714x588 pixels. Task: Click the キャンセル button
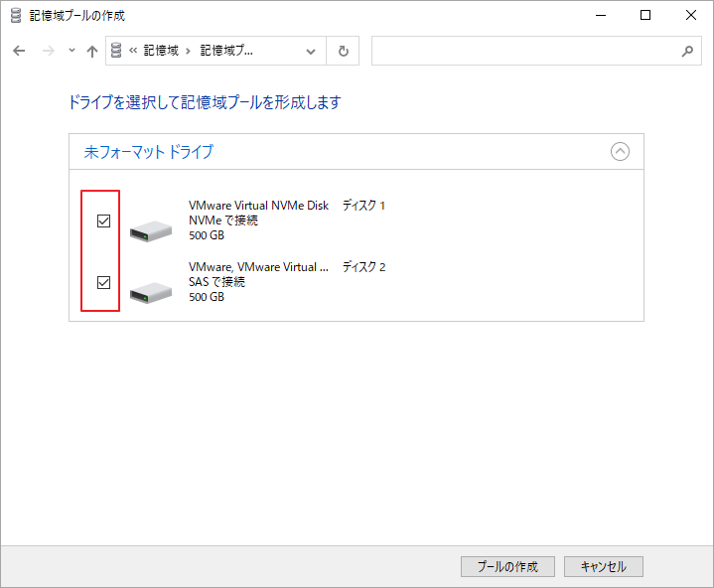coord(603,566)
